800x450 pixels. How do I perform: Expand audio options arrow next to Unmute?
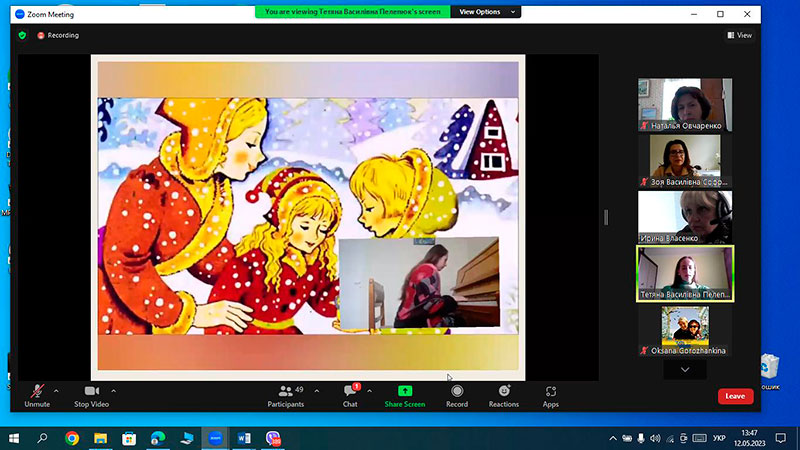coord(56,391)
